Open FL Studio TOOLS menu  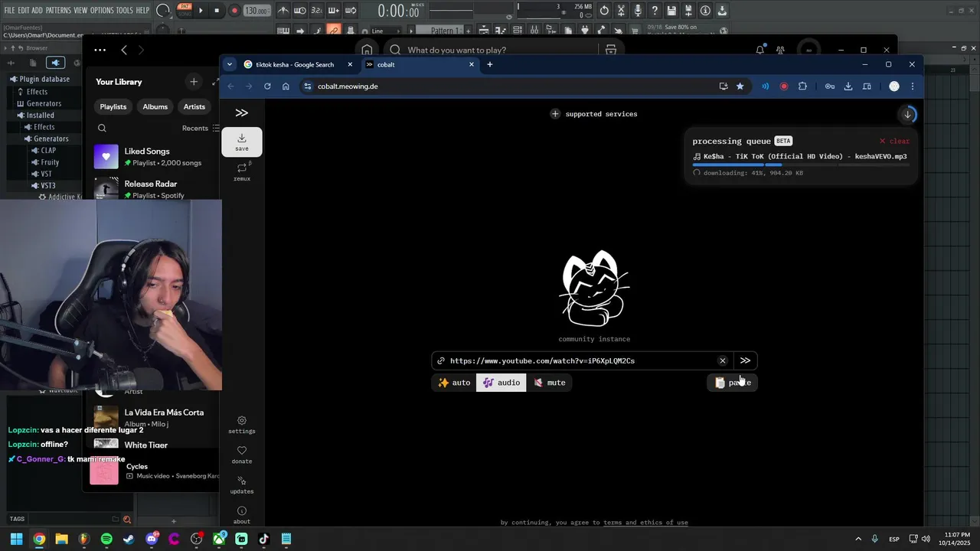125,10
